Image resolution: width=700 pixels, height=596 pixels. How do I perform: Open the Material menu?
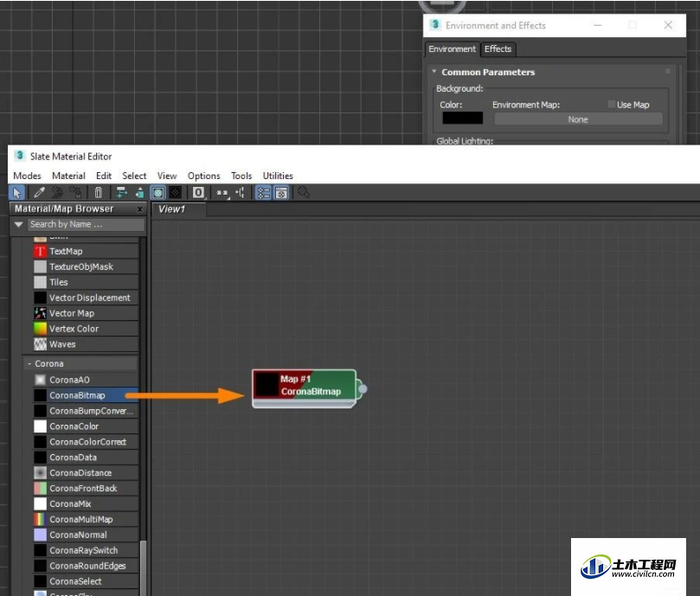pyautogui.click(x=68, y=176)
